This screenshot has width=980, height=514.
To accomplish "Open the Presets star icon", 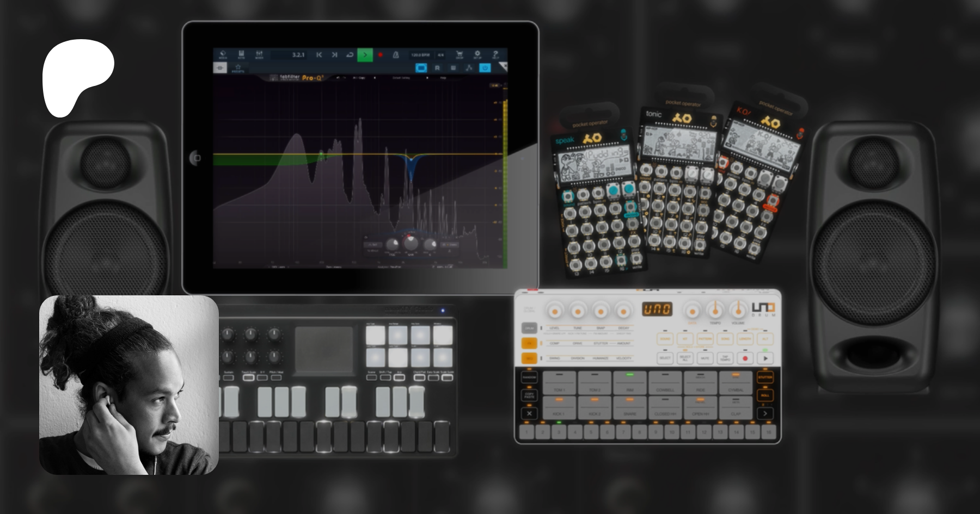I will [238, 68].
